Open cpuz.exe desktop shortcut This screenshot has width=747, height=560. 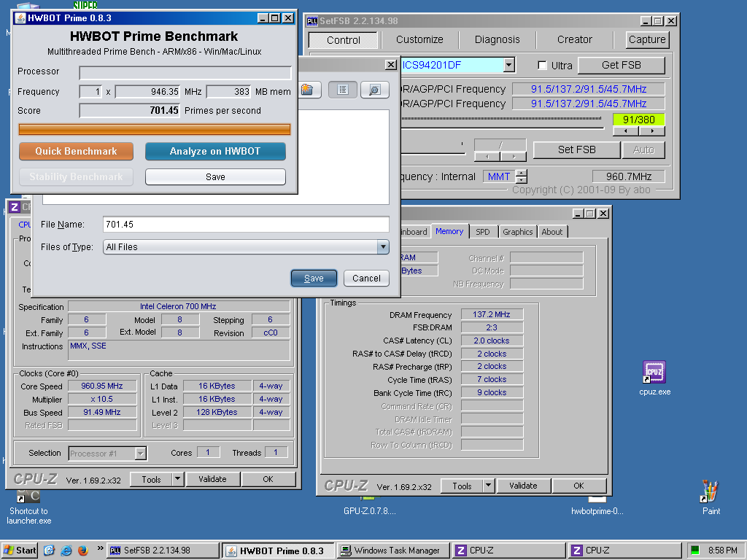pos(654,378)
